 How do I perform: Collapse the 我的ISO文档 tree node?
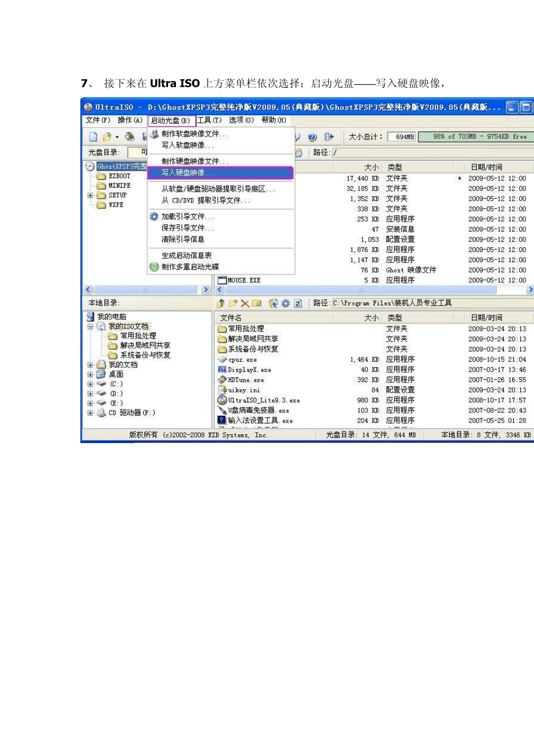click(90, 326)
